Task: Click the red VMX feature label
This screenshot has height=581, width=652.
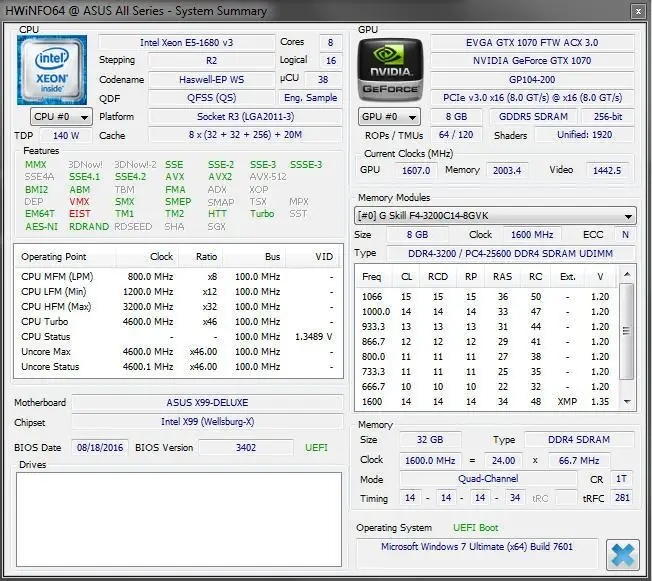Action: pos(79,202)
